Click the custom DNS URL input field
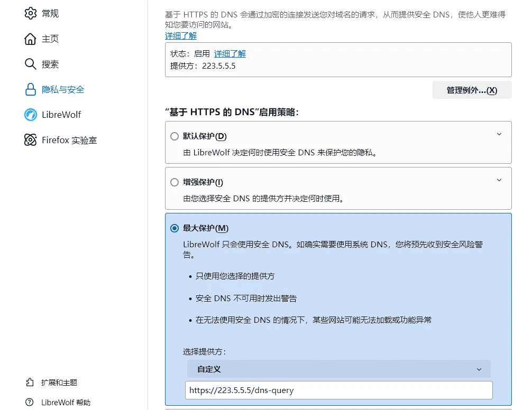Screen dimensions: 532x410 click(x=338, y=390)
